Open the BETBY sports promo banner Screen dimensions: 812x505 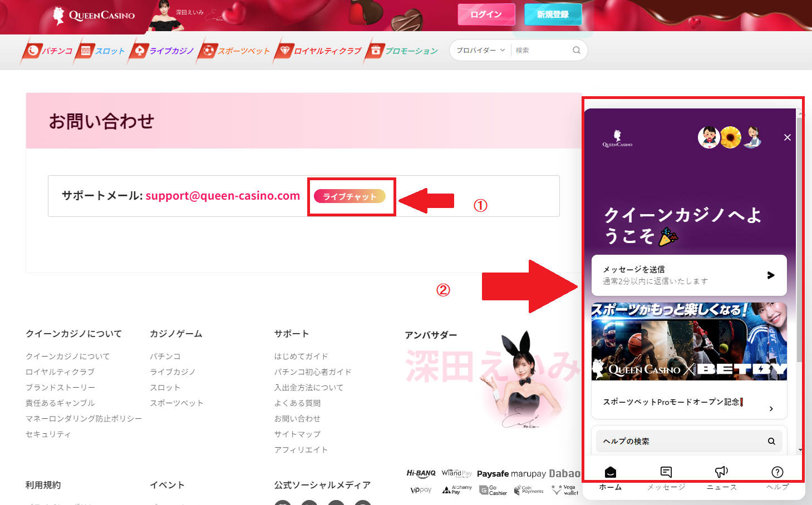coord(689,341)
